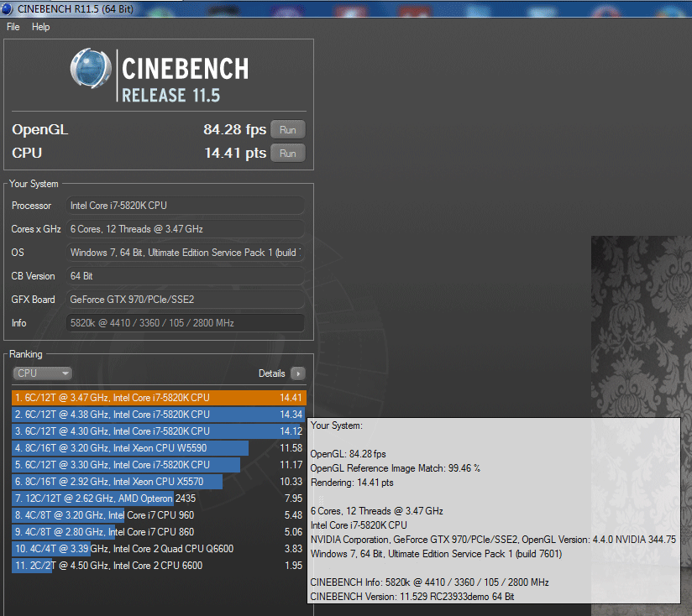Click the CINEBENCH Version line in tooltip
The width and height of the screenshot is (692, 616).
(x=412, y=597)
